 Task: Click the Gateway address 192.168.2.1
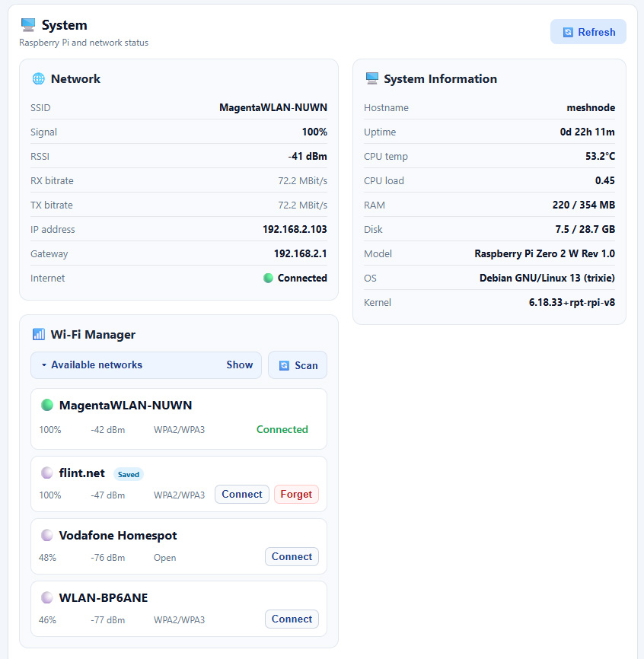(x=301, y=254)
